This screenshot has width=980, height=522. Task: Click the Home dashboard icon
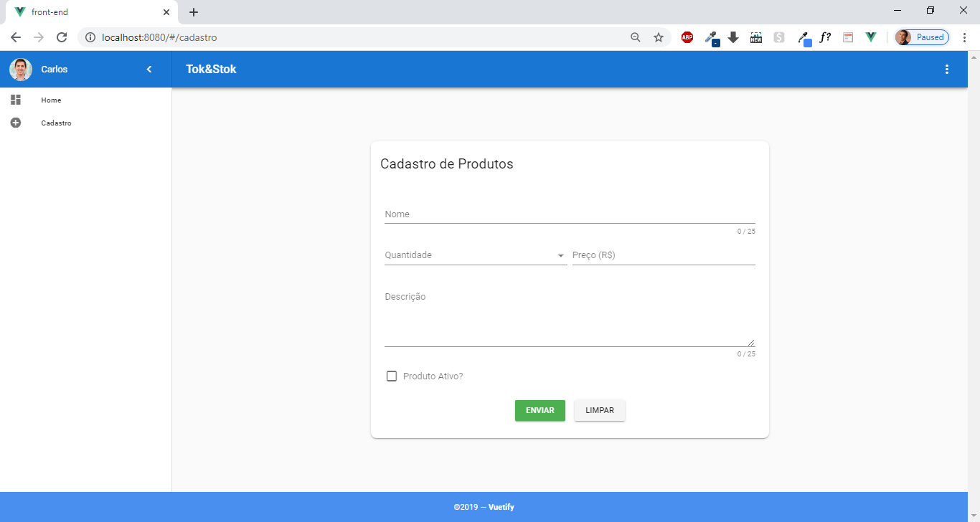16,100
